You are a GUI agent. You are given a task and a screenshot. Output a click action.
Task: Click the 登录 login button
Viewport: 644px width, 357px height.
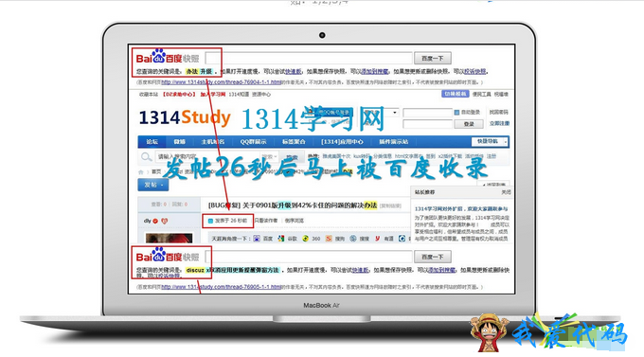(x=469, y=124)
